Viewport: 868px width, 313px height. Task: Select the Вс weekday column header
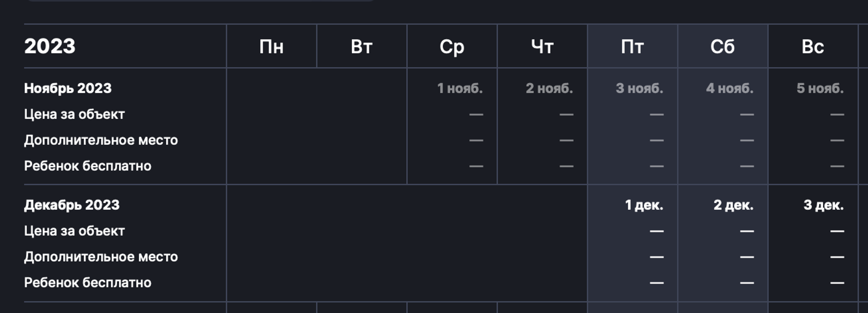pos(813,46)
